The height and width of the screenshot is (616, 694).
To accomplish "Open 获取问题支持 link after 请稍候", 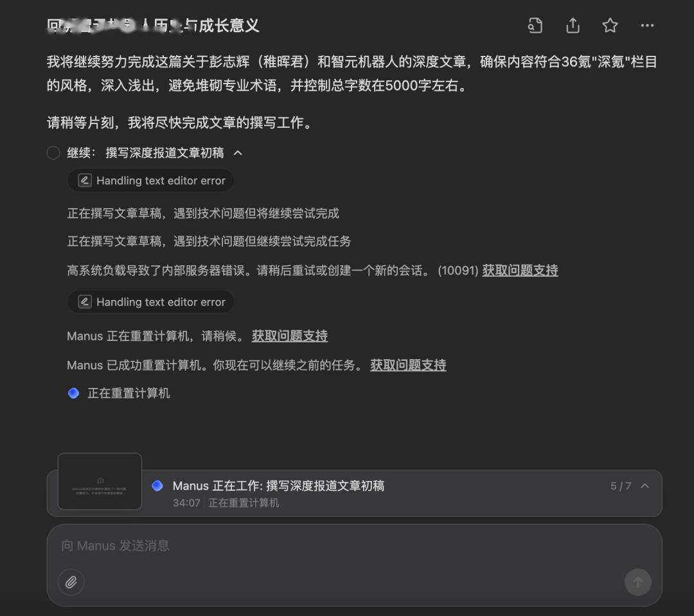I will pyautogui.click(x=290, y=336).
